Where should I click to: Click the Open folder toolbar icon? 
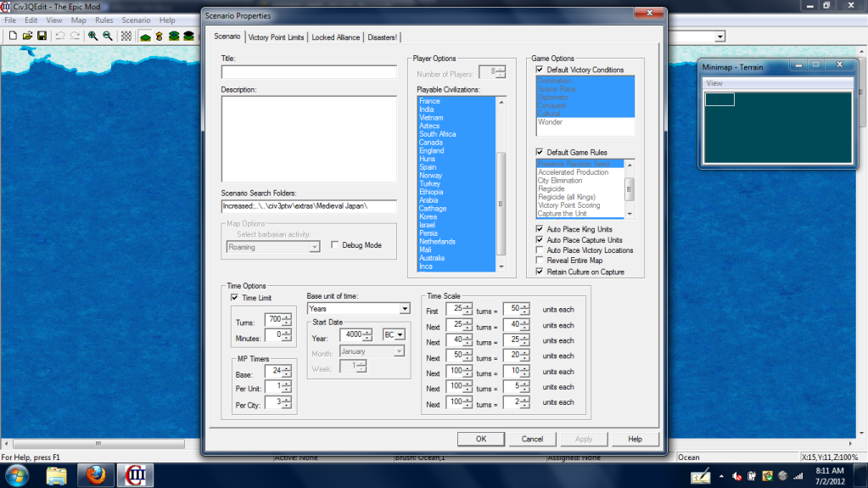click(x=27, y=36)
